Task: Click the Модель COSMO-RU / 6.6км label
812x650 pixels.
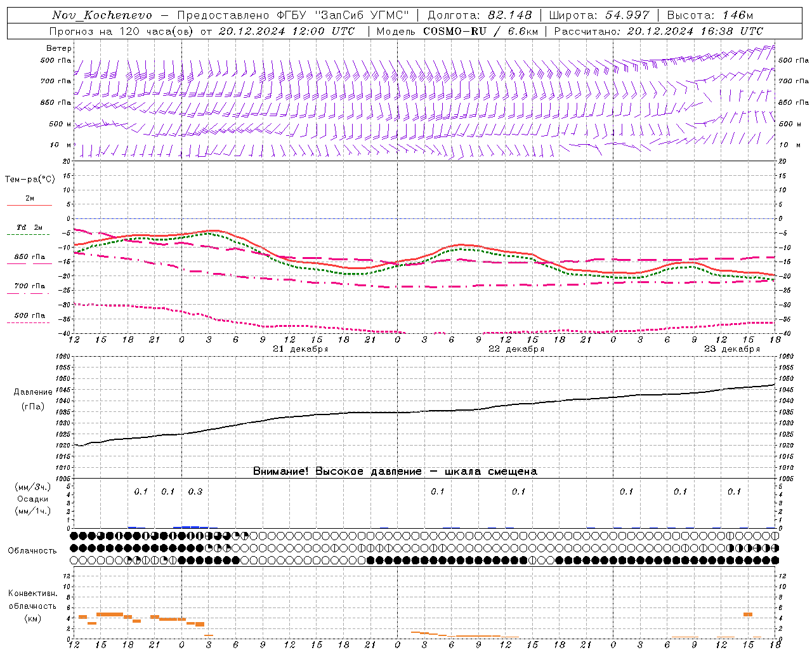Action: tap(457, 31)
